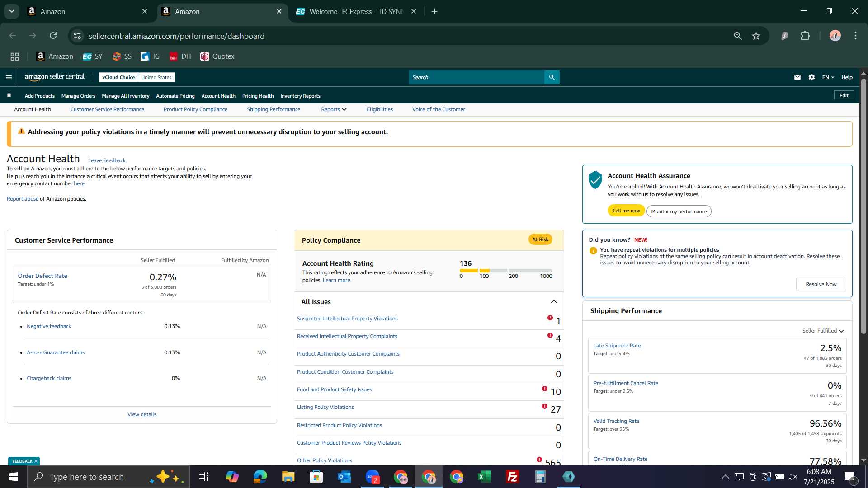Click the Edit button in the menu bar

(844, 95)
